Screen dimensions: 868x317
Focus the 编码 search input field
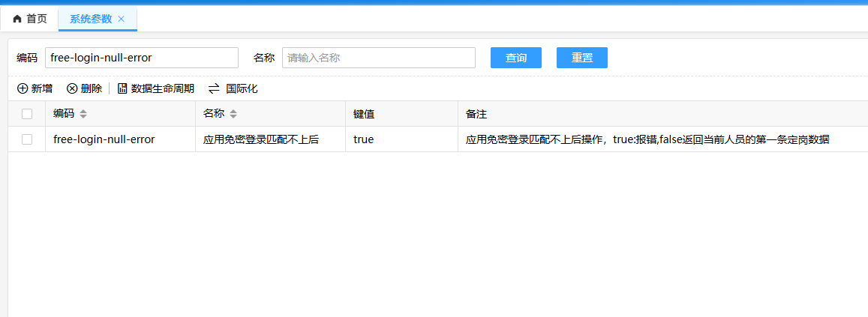(x=141, y=58)
